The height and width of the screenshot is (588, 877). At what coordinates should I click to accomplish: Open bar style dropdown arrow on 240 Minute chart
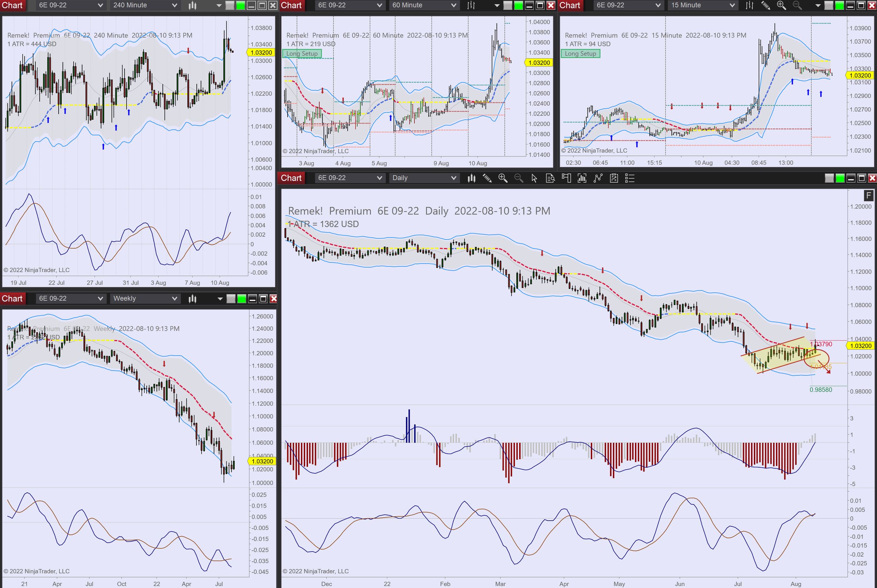point(219,5)
